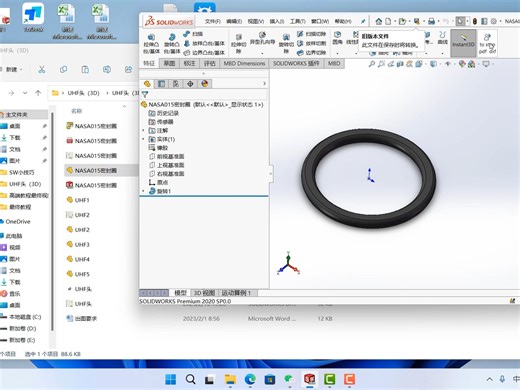Open the DimXpertManager tab icon
The width and height of the screenshot is (520, 390).
(190, 84)
